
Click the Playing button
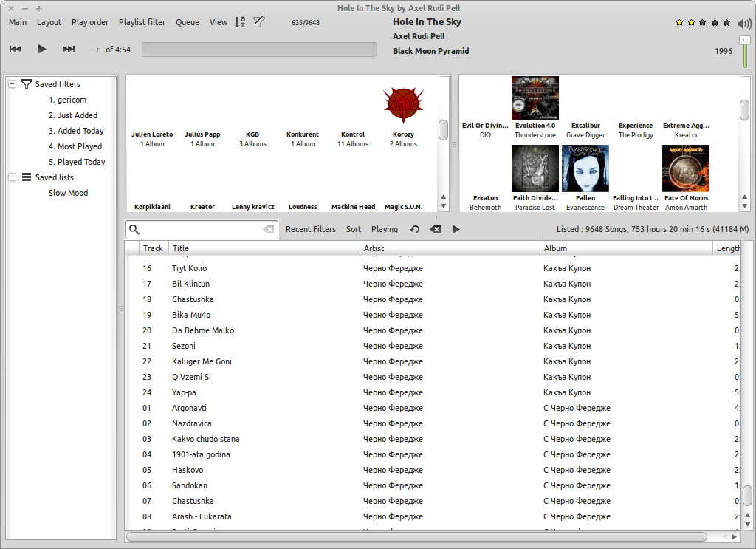(385, 229)
